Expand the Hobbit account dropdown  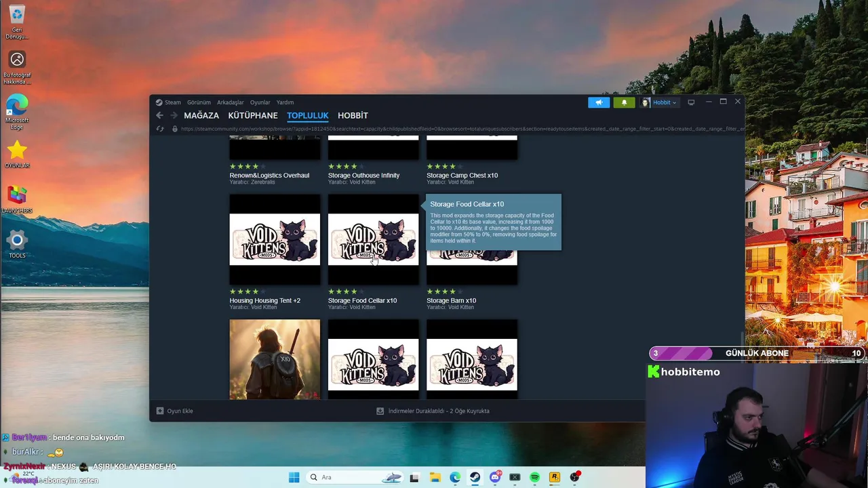(x=660, y=102)
